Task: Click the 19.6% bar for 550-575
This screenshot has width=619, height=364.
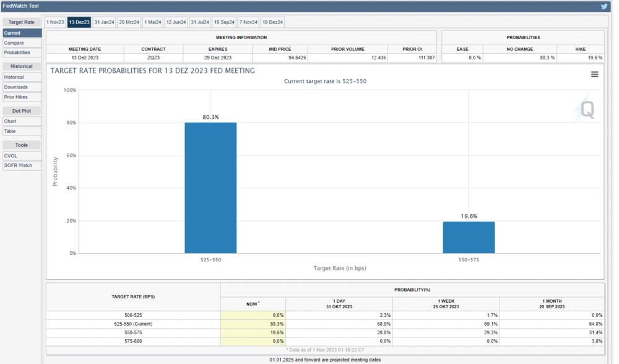Action: pos(469,237)
